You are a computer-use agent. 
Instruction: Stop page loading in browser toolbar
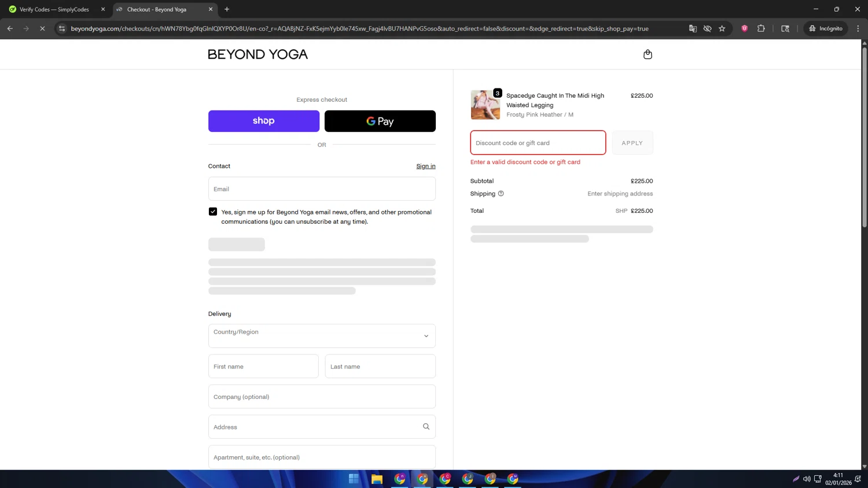[x=42, y=28]
